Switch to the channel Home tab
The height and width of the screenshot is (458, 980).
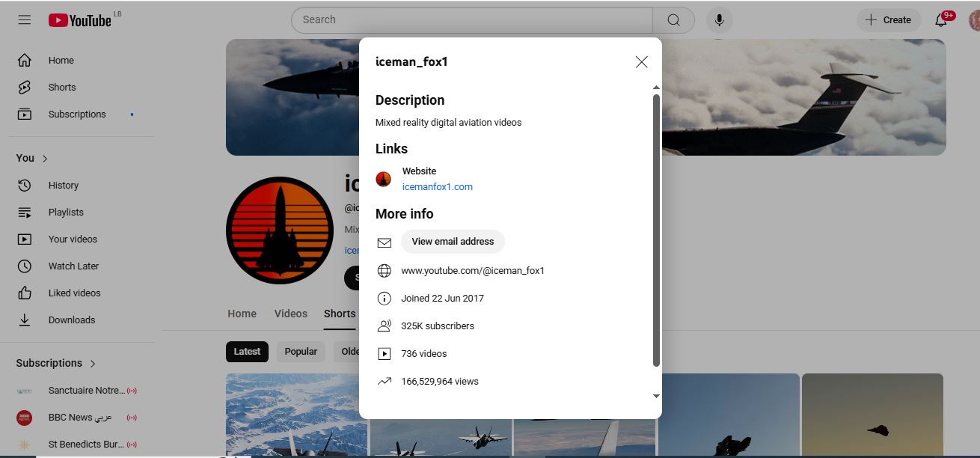click(x=242, y=314)
